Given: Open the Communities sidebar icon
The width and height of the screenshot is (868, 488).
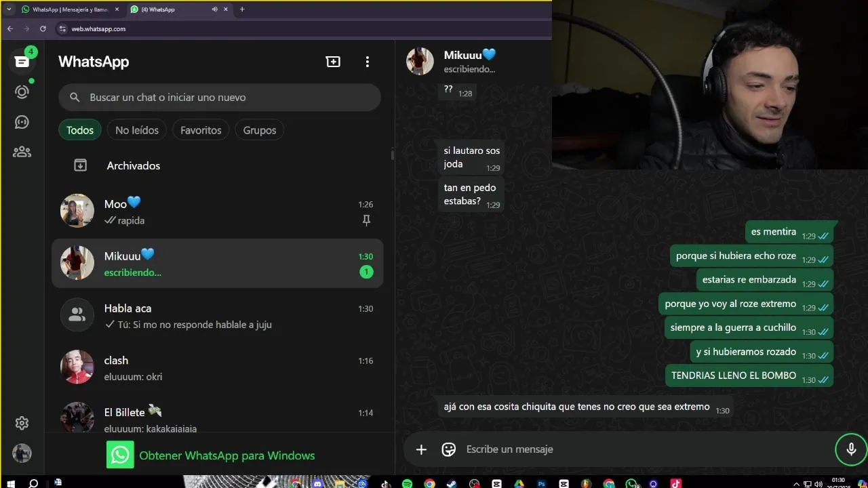Looking at the screenshot, I should [22, 152].
